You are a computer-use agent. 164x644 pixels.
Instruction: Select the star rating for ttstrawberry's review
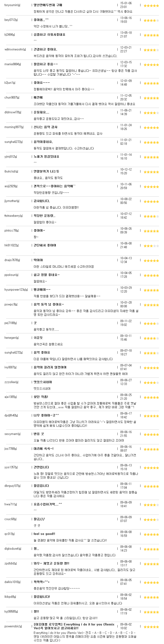[x=151, y=216]
